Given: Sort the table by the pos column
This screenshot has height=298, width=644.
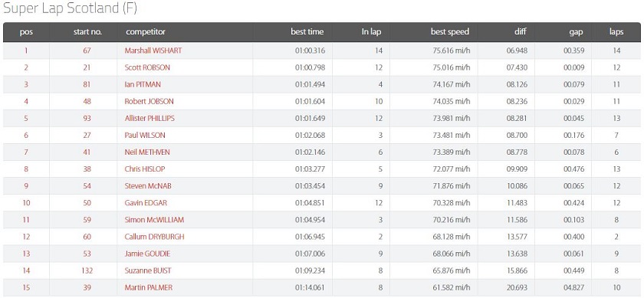Looking at the screenshot, I should 26,31.
